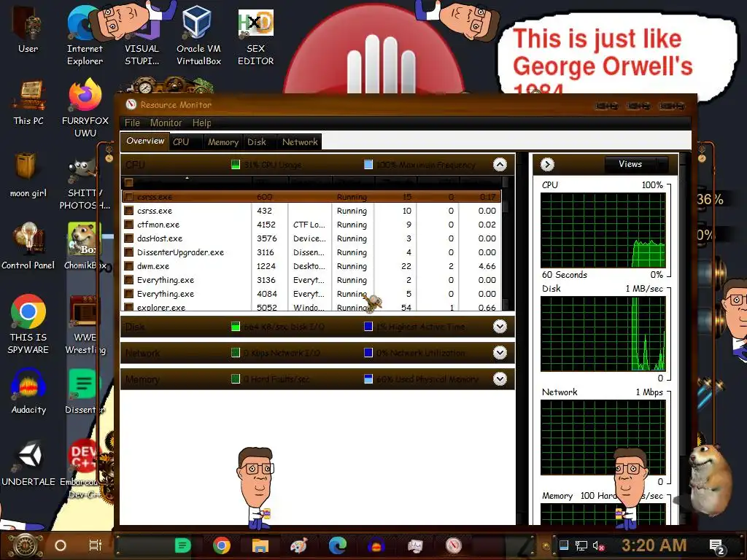Screen dimensions: 747x560
Task: Open the Help menu
Action: click(x=201, y=122)
